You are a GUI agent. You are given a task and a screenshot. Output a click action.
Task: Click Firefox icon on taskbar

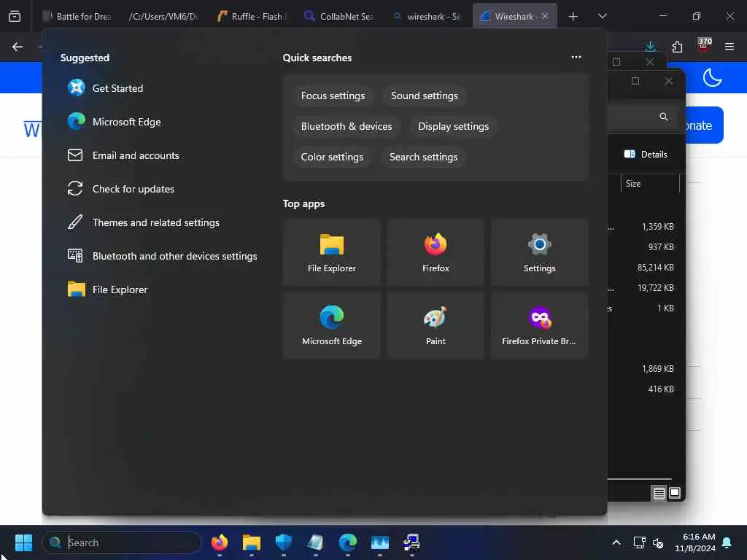tap(219, 542)
